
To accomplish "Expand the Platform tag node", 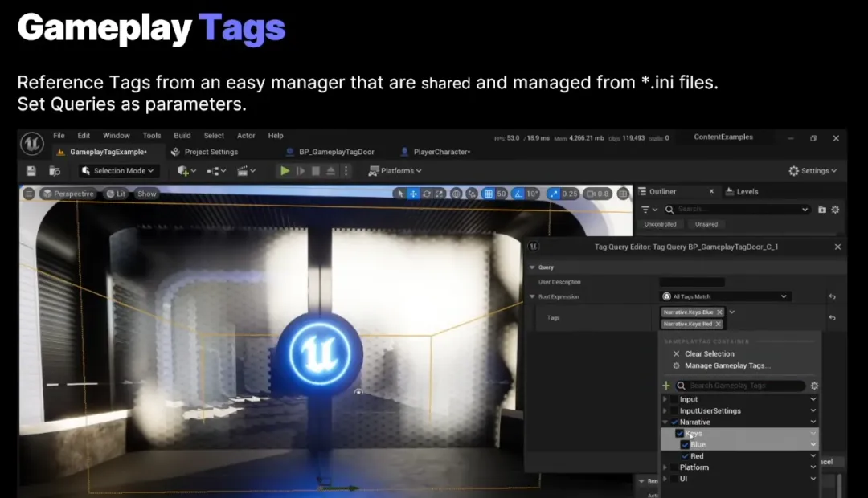I will (665, 467).
